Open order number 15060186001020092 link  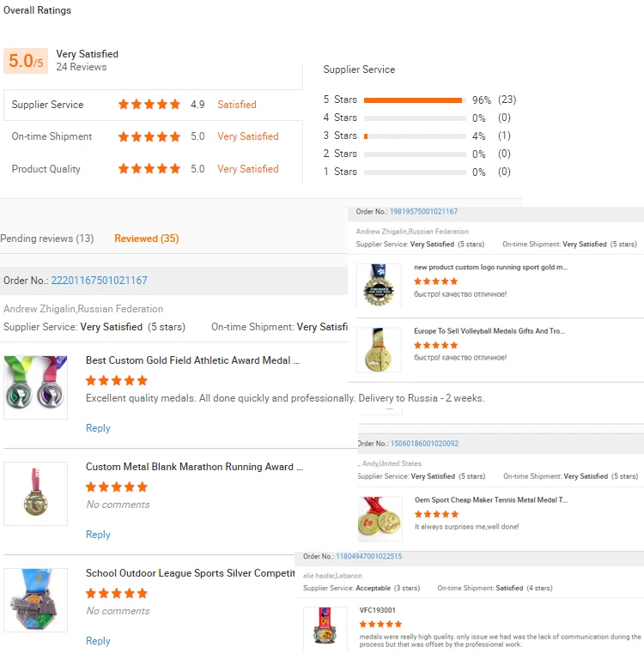(x=424, y=444)
